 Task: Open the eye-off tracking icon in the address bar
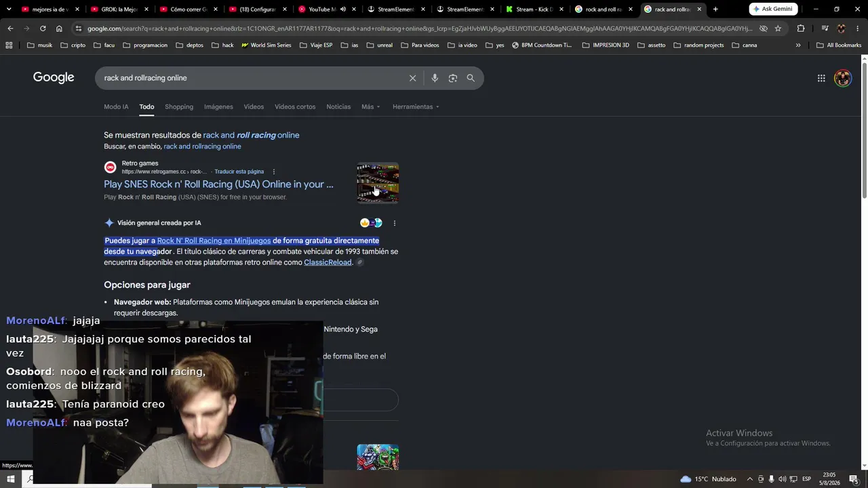coord(763,28)
